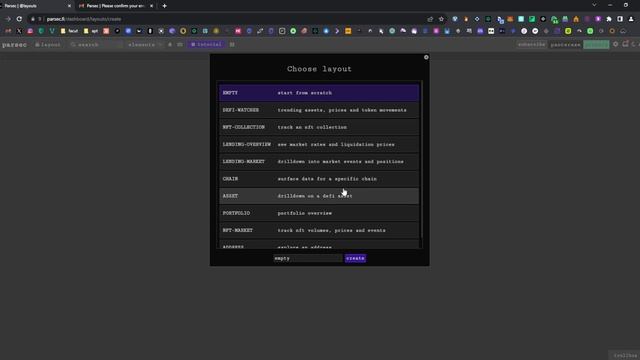Focus the layout name input field
The width and height of the screenshot is (640, 360).
coord(308,258)
